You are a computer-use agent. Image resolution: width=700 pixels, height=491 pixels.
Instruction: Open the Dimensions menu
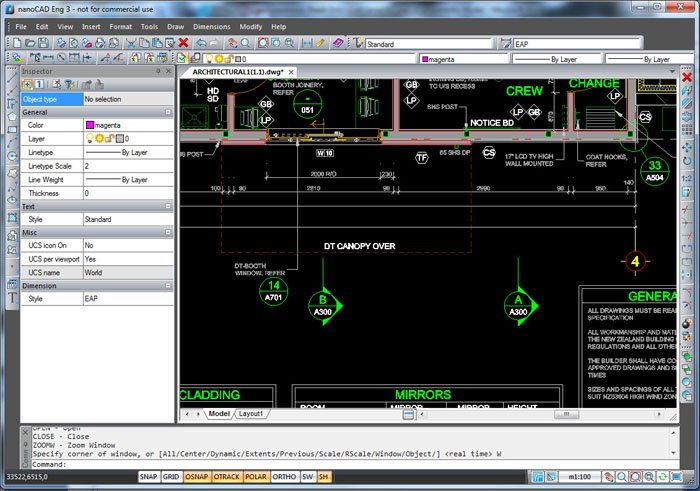coord(210,26)
